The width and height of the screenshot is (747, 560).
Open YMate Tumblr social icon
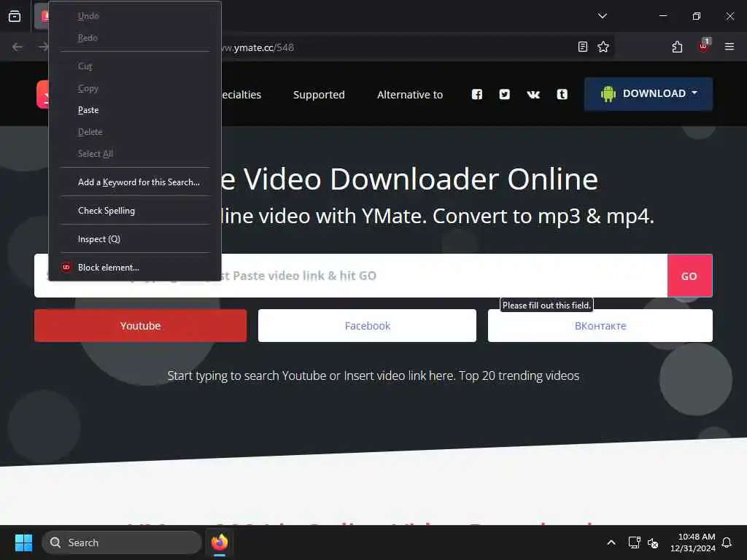(562, 94)
